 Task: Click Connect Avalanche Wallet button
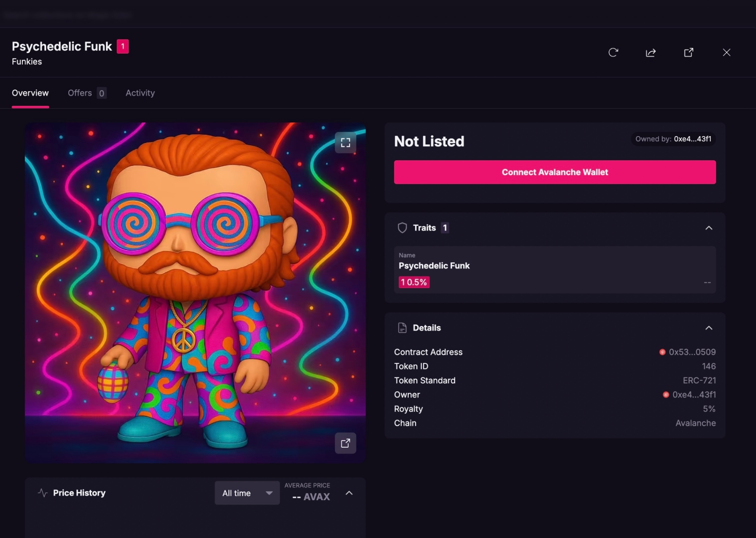pyautogui.click(x=555, y=172)
